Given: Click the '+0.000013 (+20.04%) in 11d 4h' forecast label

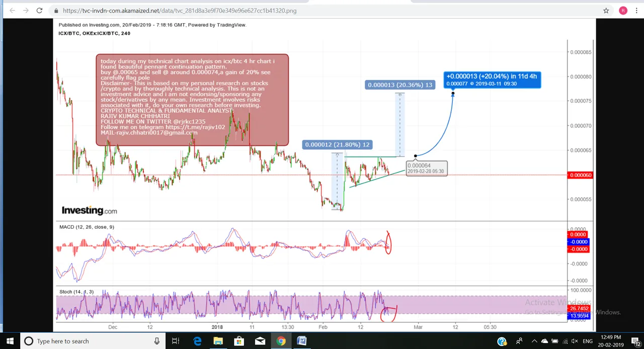Looking at the screenshot, I should 492,79.
